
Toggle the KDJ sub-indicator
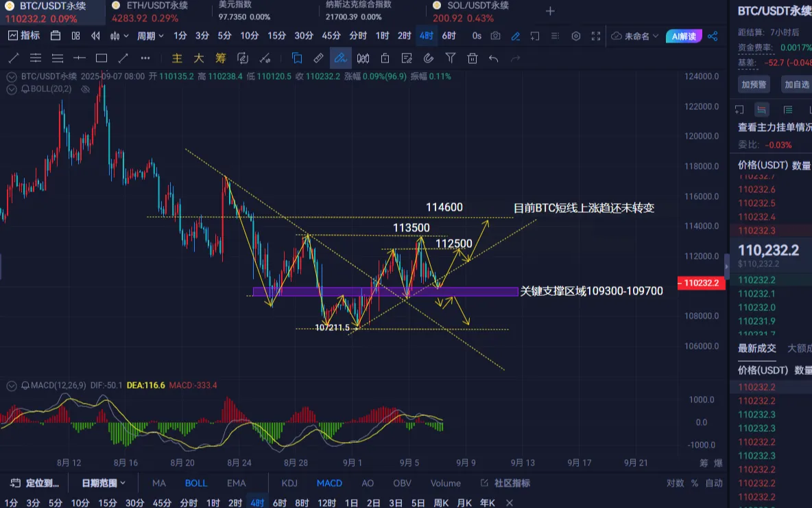tap(289, 483)
